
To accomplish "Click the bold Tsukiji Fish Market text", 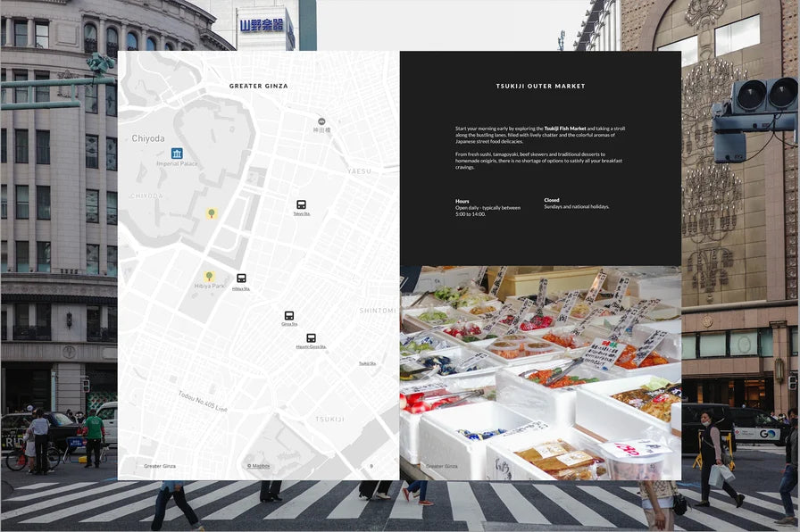I will (565, 129).
